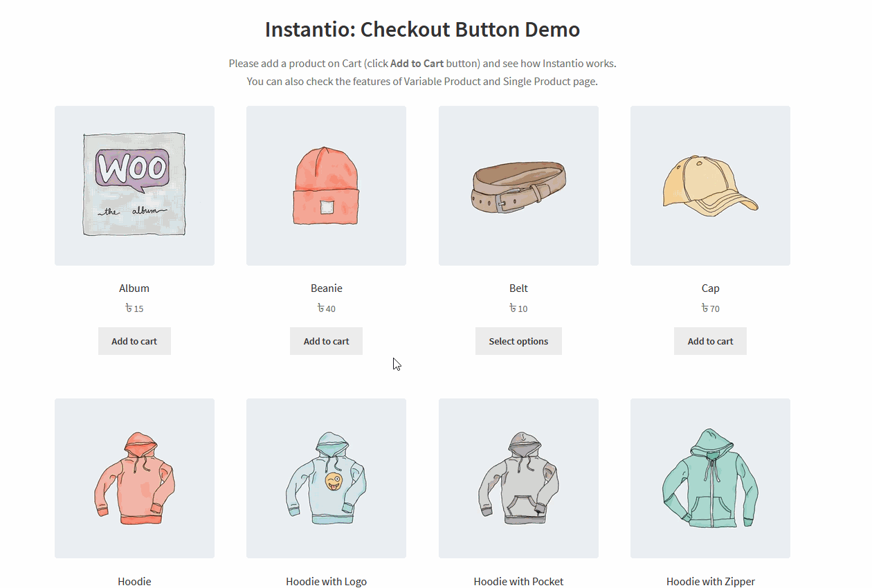Click the Cap price of 70
872x588 pixels.
click(x=711, y=309)
